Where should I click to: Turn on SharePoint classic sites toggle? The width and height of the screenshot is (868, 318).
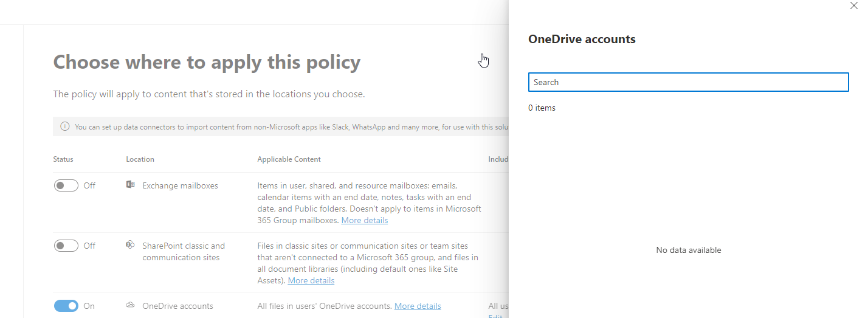click(66, 246)
